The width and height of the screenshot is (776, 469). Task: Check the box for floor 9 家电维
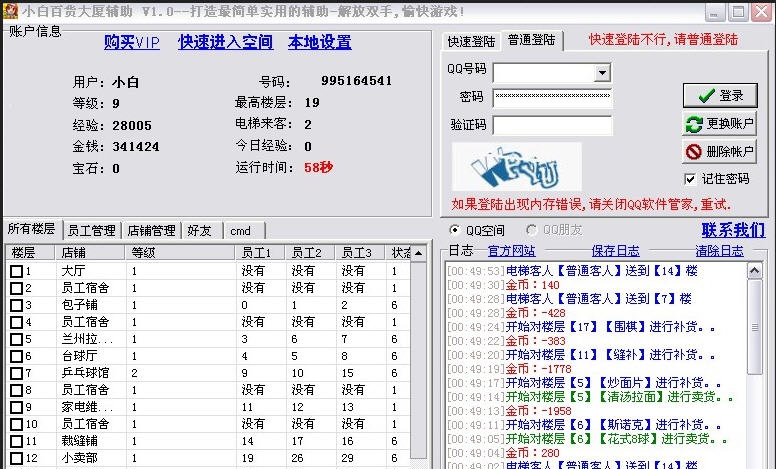click(x=16, y=407)
